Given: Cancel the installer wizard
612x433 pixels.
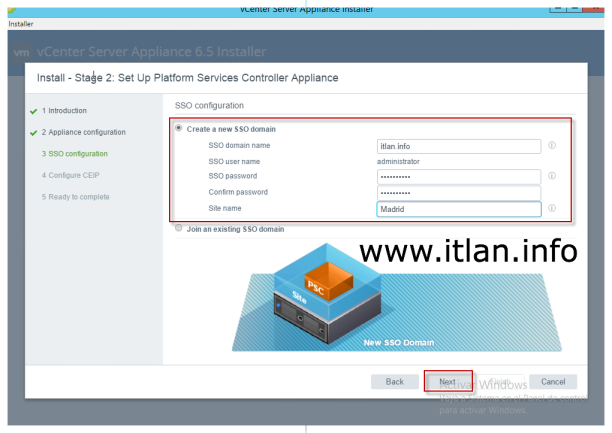Looking at the screenshot, I should tap(553, 382).
